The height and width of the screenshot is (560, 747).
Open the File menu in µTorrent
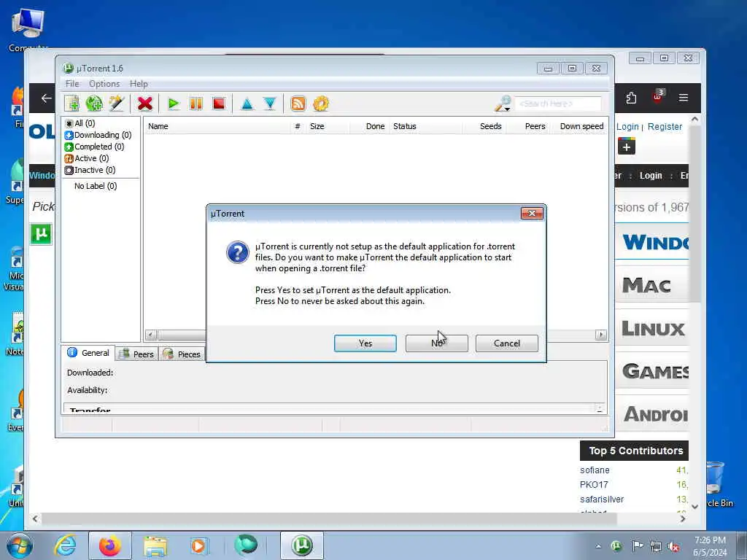click(x=72, y=84)
